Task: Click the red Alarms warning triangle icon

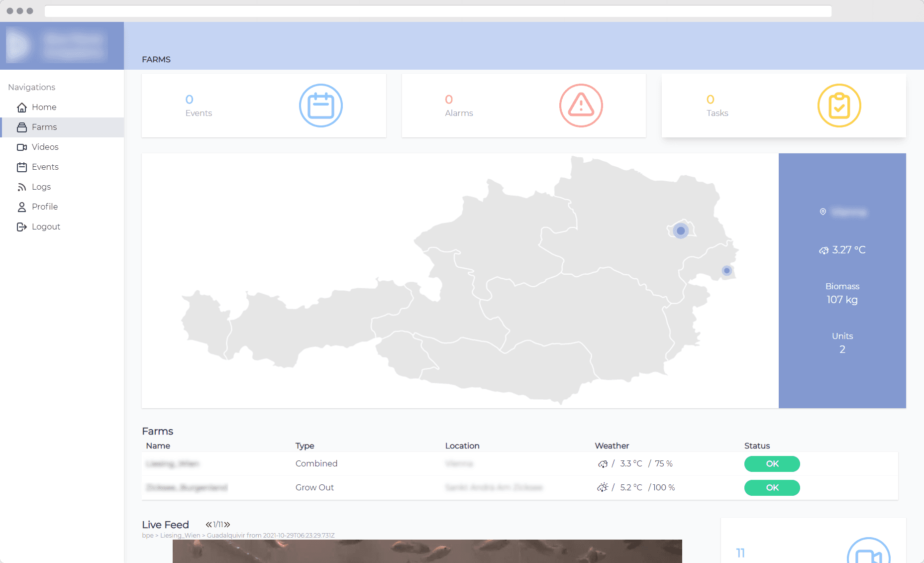Action: coord(581,106)
